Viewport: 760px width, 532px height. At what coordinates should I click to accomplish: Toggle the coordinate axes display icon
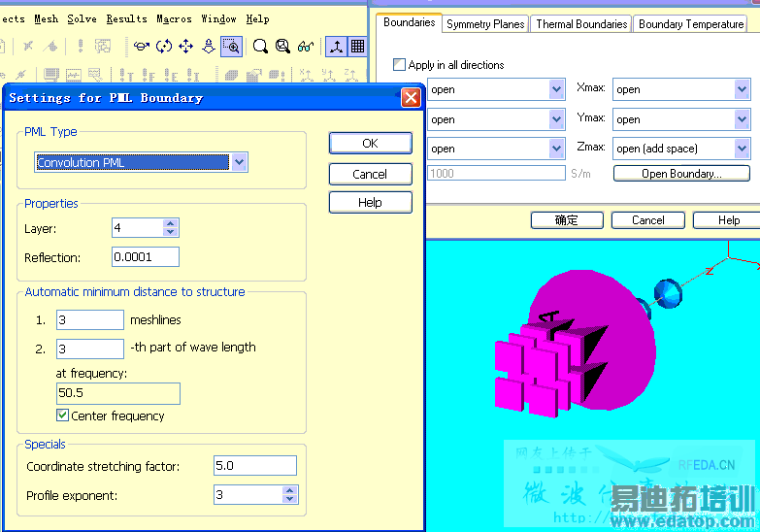336,46
